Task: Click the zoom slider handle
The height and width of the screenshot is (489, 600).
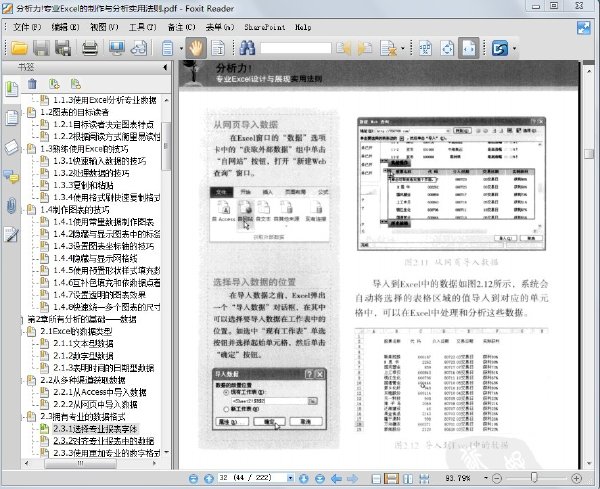Action: click(x=534, y=477)
